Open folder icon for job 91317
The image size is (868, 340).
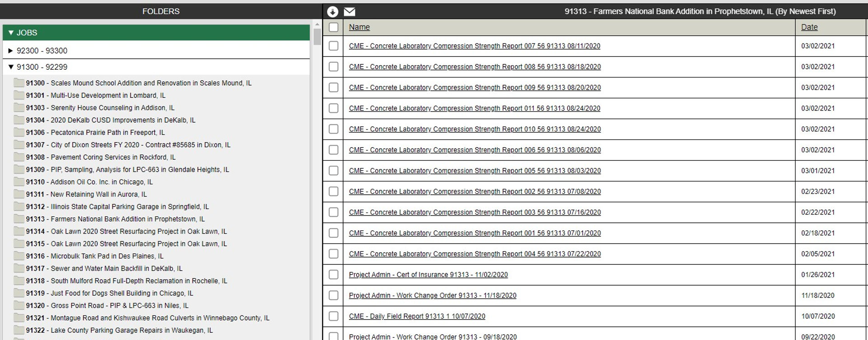(19, 268)
